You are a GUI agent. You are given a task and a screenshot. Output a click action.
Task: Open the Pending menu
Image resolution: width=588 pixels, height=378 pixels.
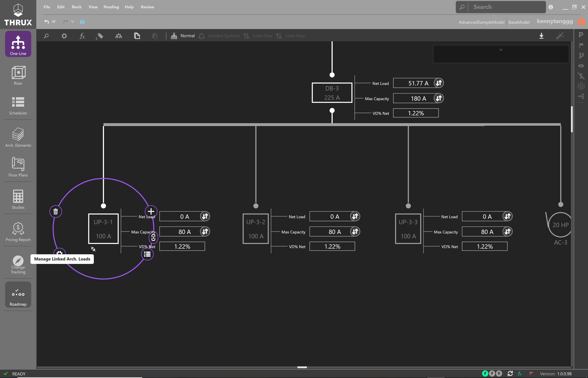click(111, 7)
